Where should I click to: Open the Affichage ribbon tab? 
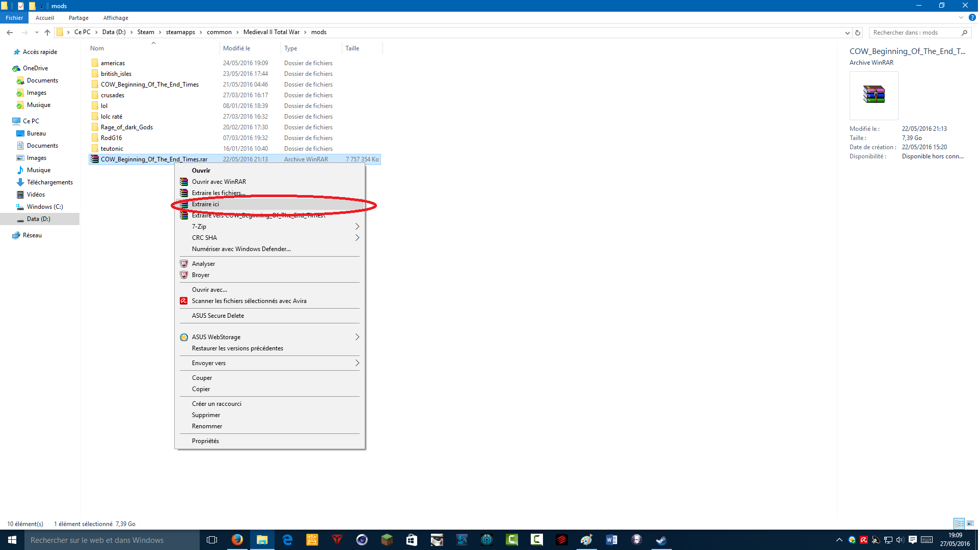click(116, 18)
